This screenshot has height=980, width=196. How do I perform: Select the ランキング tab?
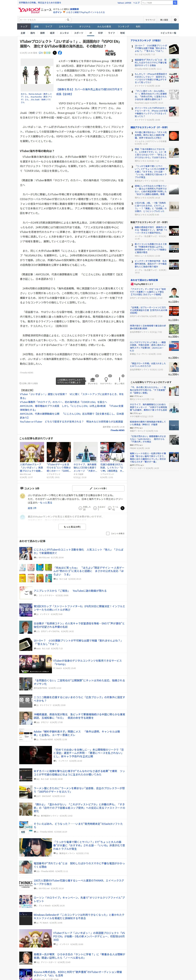click(123, 27)
